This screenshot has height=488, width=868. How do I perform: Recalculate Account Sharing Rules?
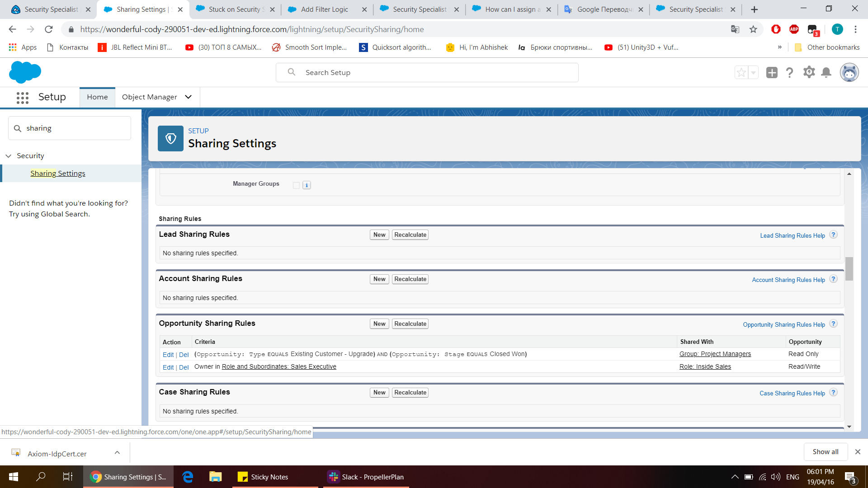point(410,279)
